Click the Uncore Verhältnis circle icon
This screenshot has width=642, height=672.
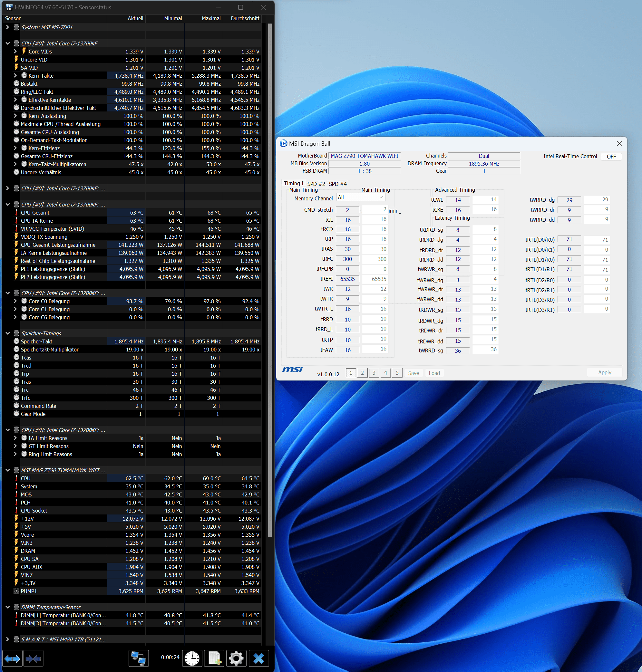click(x=16, y=172)
